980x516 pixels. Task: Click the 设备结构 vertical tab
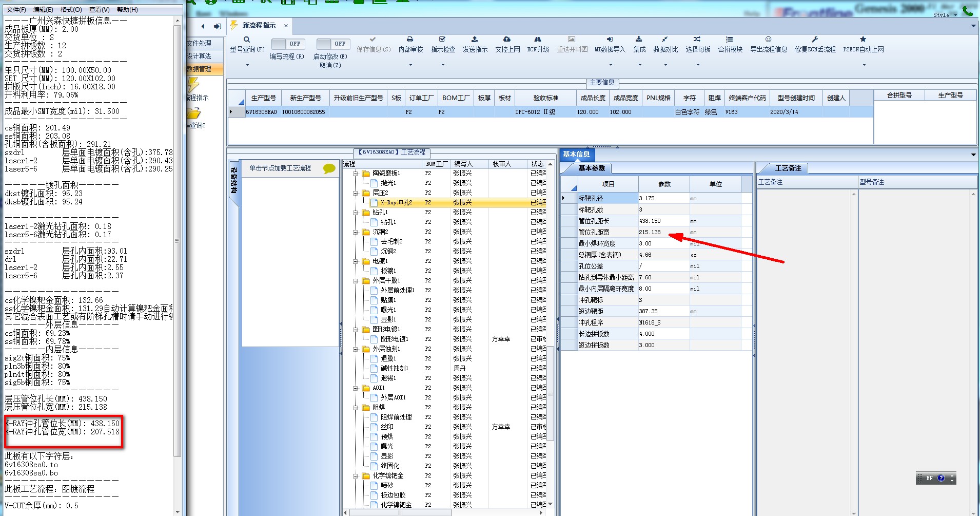click(x=233, y=180)
